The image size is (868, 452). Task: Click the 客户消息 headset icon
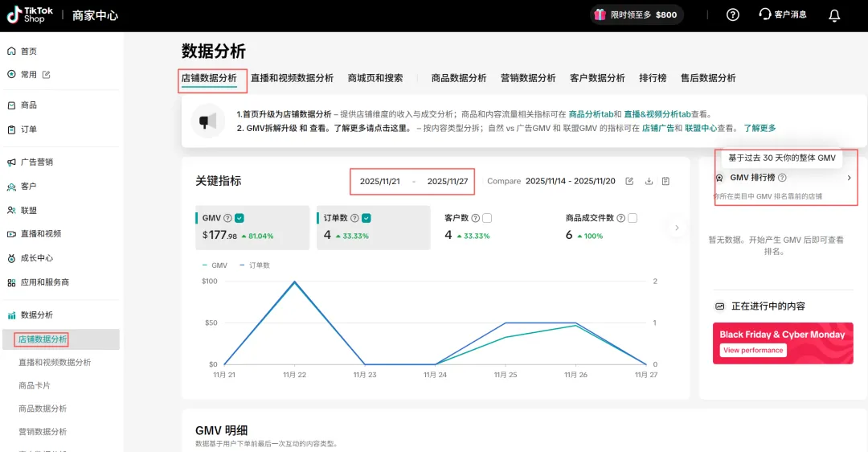point(765,14)
